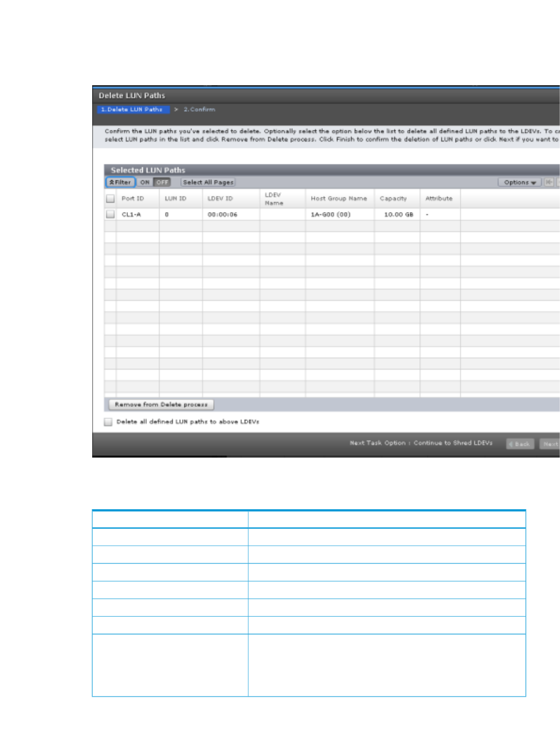The height and width of the screenshot is (746, 560).
Task: Sort by Capacity column
Action: pyautogui.click(x=393, y=199)
